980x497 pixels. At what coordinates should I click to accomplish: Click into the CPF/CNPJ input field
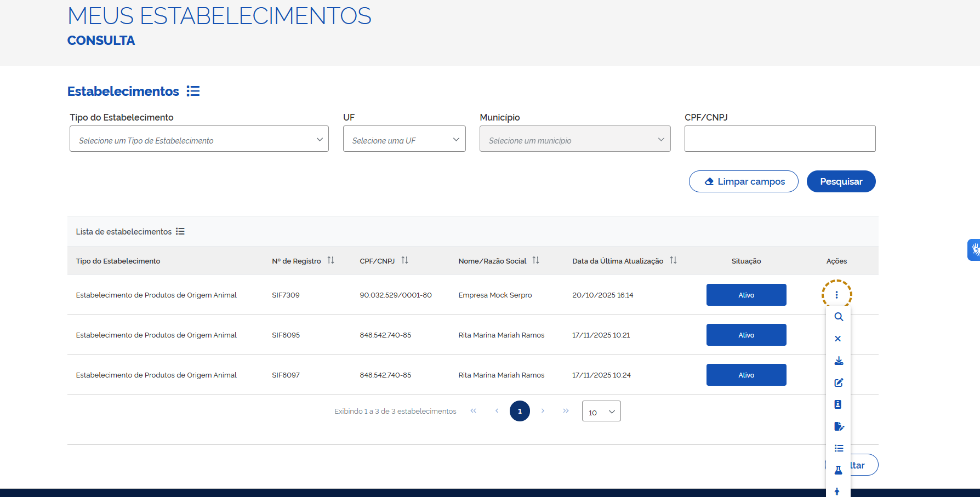[779, 139]
